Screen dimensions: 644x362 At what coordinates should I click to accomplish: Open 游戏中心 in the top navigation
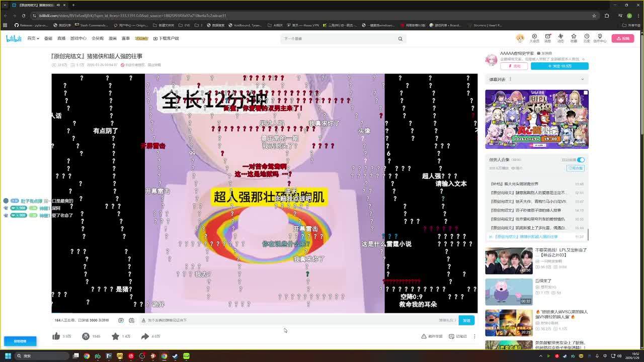78,38
